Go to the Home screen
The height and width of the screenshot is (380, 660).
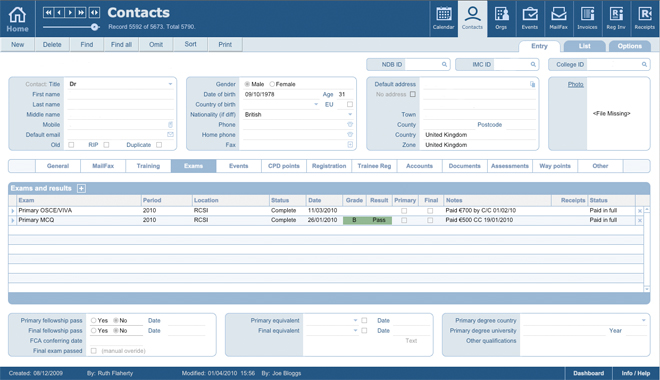[x=17, y=19]
